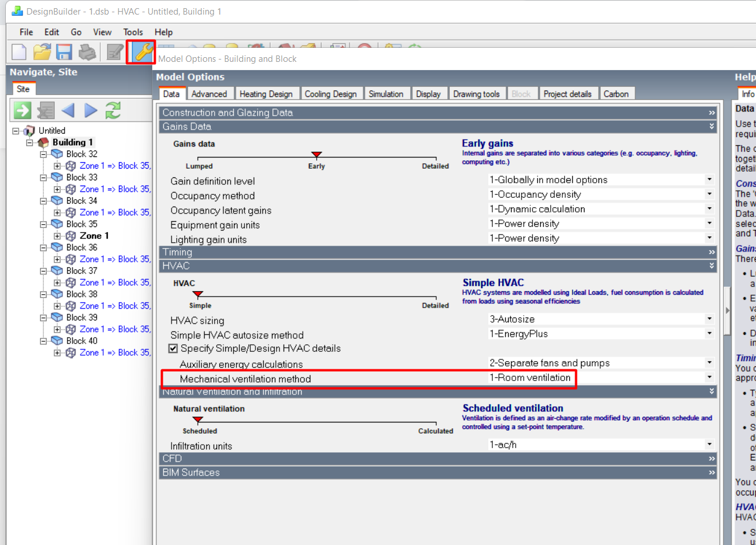Image resolution: width=756 pixels, height=545 pixels.
Task: Expand the Timing section header
Action: pyautogui.click(x=438, y=252)
